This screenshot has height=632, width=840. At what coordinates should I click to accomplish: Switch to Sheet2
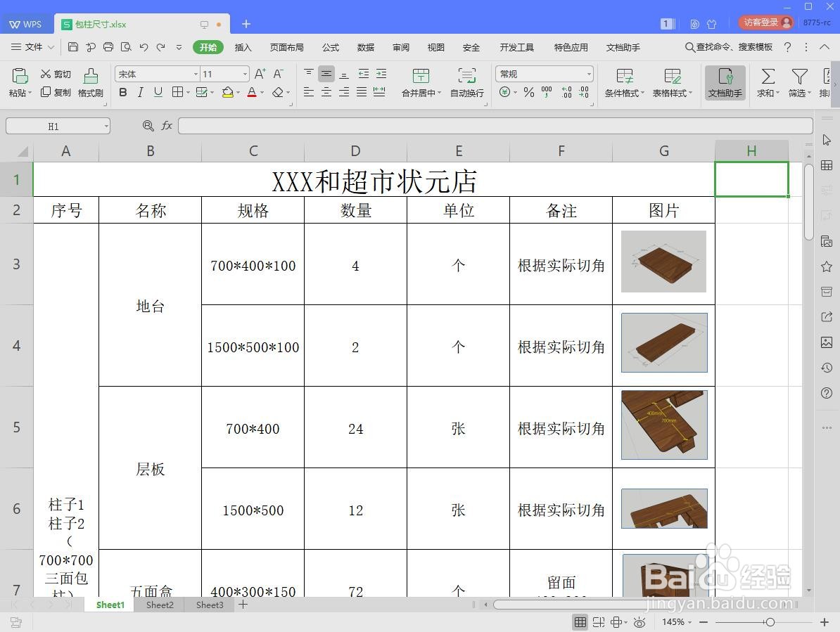pyautogui.click(x=160, y=605)
